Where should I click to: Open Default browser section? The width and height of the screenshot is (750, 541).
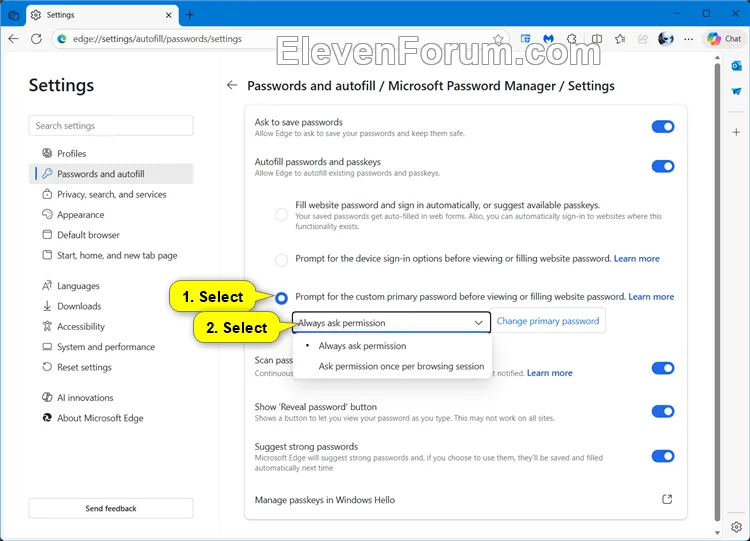(111, 235)
